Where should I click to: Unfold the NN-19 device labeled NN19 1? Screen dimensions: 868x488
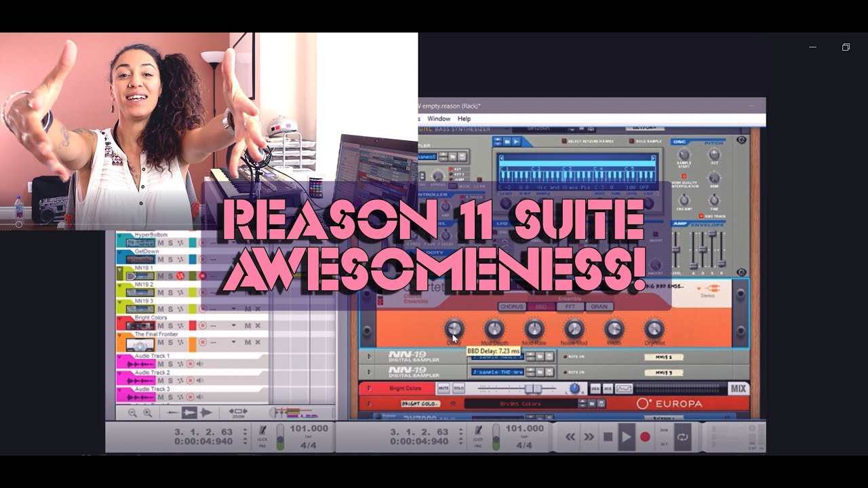370,356
